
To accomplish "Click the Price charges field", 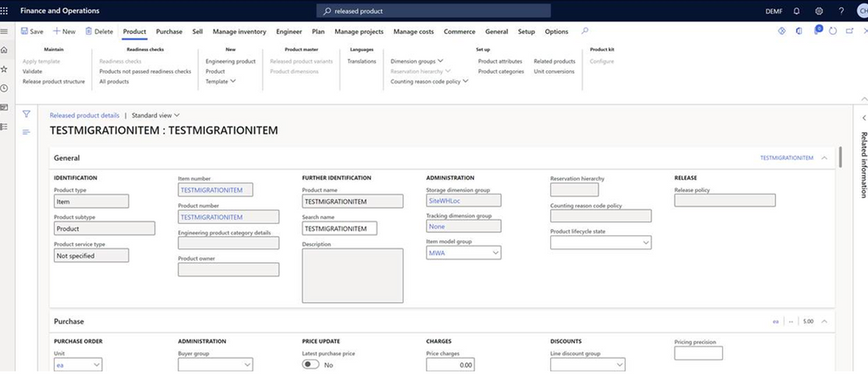I will (450, 365).
